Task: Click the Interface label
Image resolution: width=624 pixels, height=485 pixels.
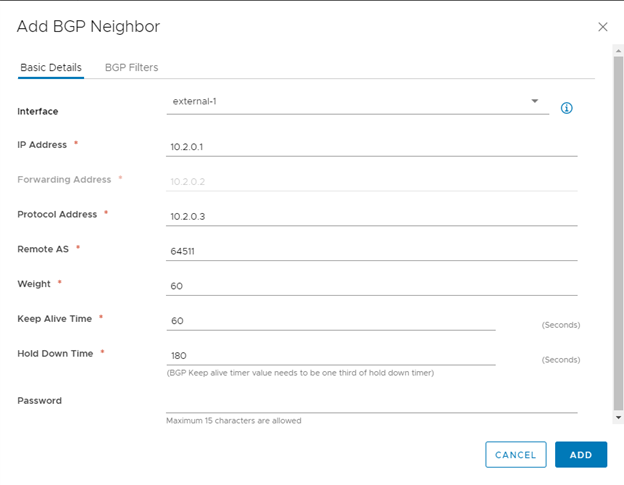Action: tap(37, 111)
